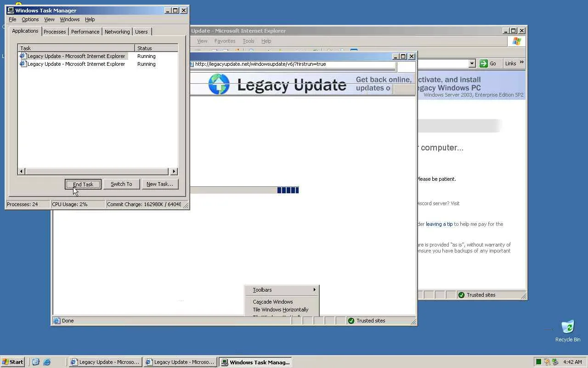Select the first Legacy Update task row

click(98, 56)
